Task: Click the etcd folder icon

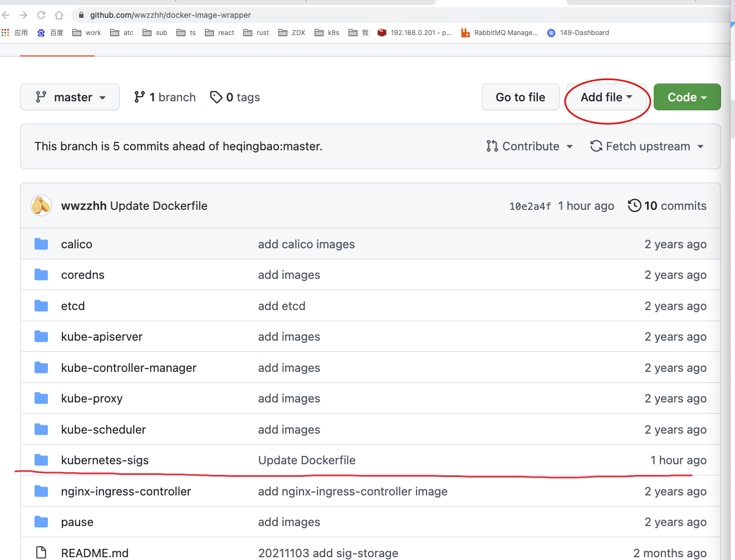Action: 41,306
